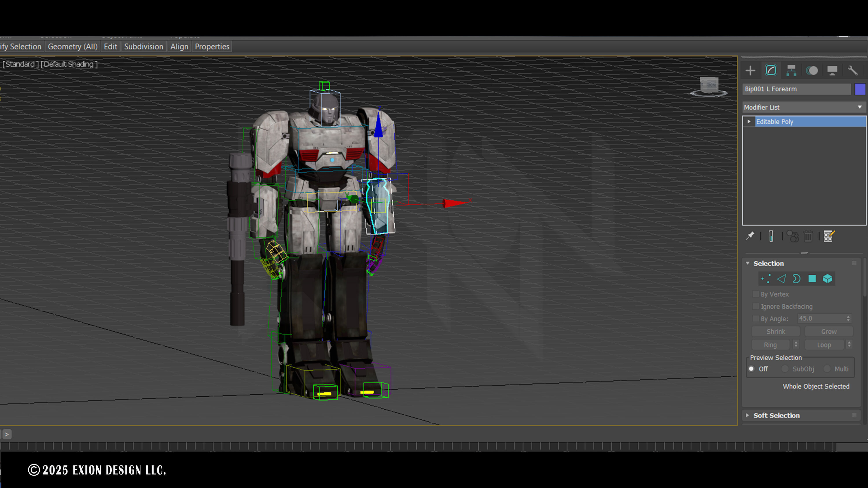Open the Utilities wrench panel tab
This screenshot has width=868, height=488.
[852, 70]
